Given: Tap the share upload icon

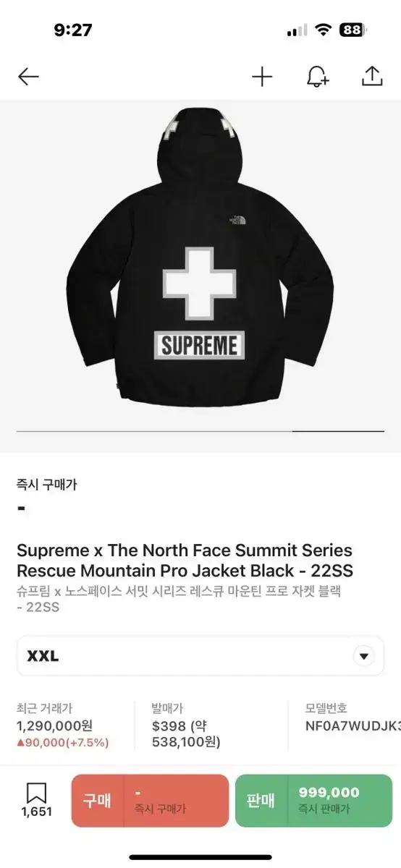Looking at the screenshot, I should click(x=372, y=76).
